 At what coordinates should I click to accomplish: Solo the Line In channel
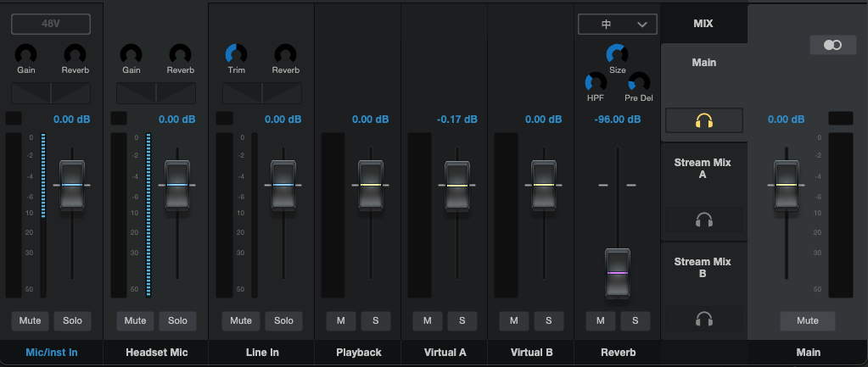(283, 321)
